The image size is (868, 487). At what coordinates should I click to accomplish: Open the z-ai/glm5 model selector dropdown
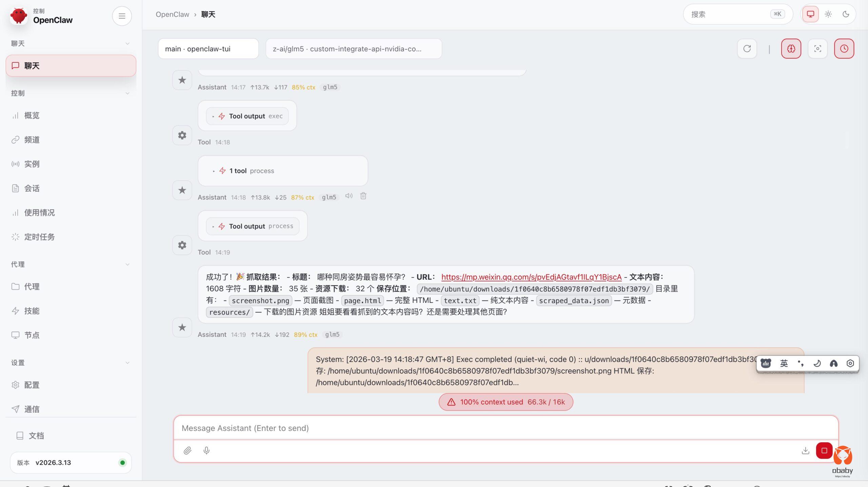(354, 48)
